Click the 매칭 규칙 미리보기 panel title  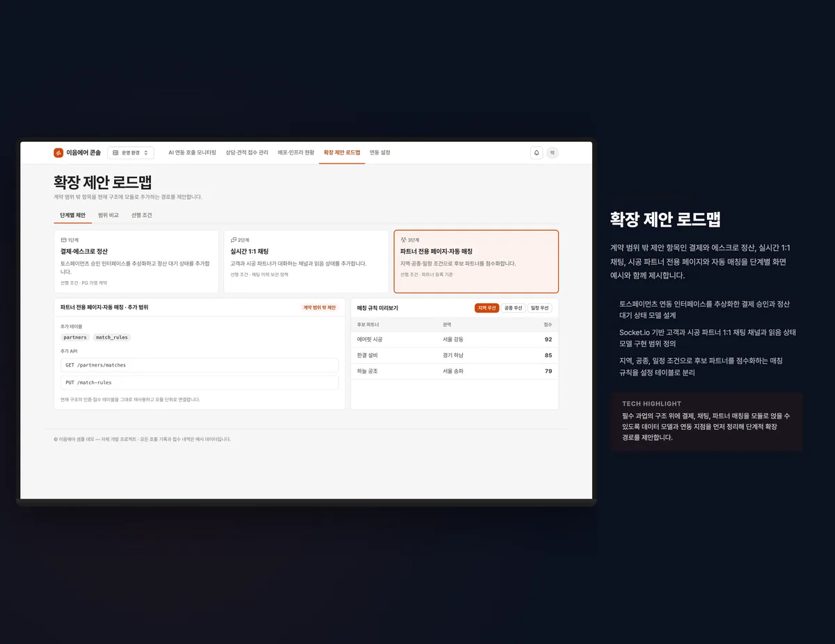[x=378, y=307]
